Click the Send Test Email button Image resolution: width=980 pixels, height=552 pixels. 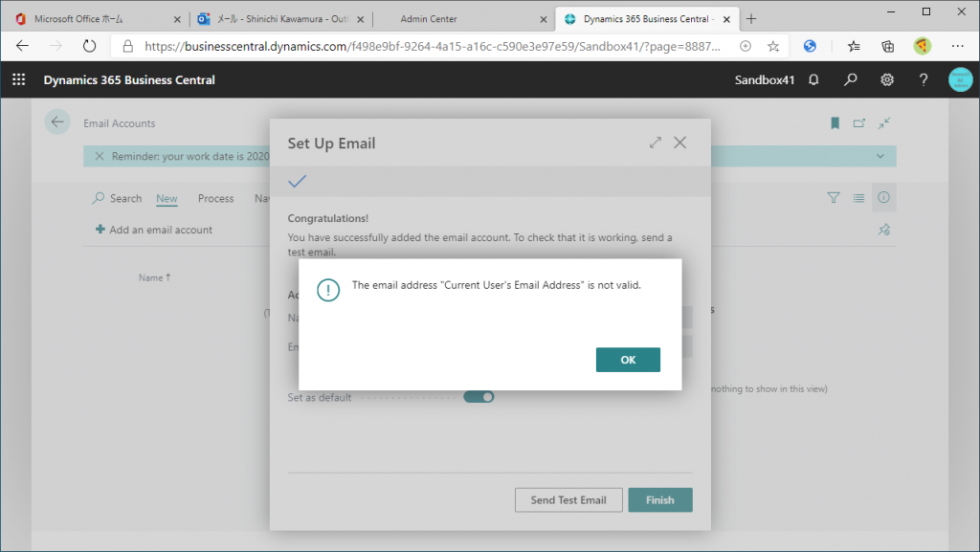568,500
